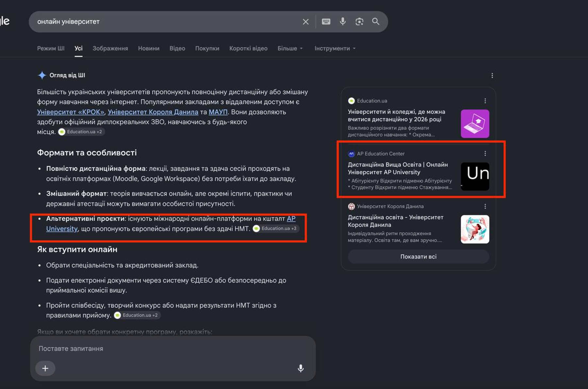Open the Новини tab
The width and height of the screenshot is (588, 389).
click(149, 48)
